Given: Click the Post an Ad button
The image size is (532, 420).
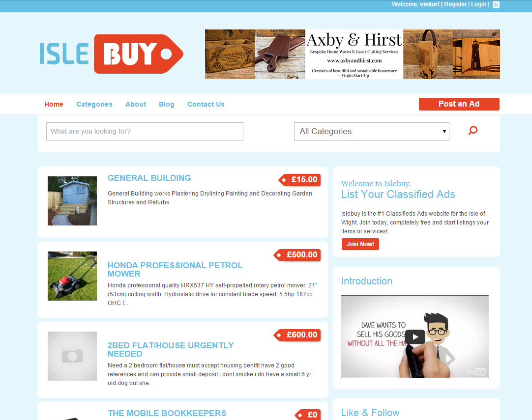Looking at the screenshot, I should click(x=459, y=104).
